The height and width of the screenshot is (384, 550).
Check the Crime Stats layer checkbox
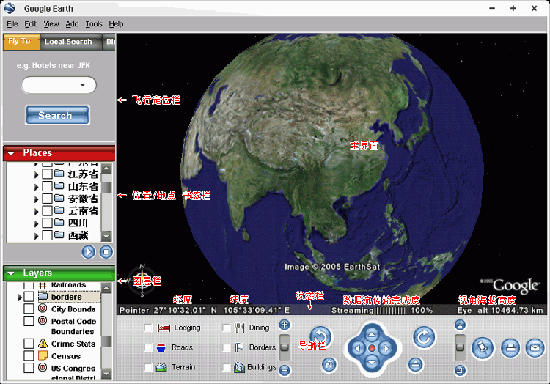tap(28, 343)
